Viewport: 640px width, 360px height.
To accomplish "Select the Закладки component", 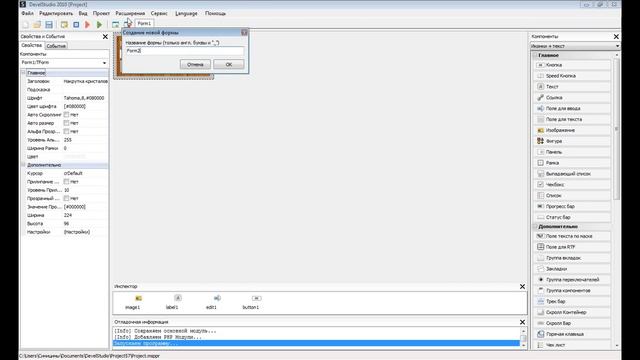I will pos(572,269).
